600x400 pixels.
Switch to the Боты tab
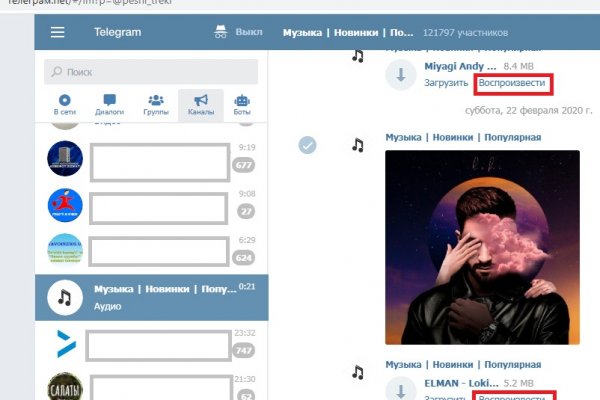[241, 105]
